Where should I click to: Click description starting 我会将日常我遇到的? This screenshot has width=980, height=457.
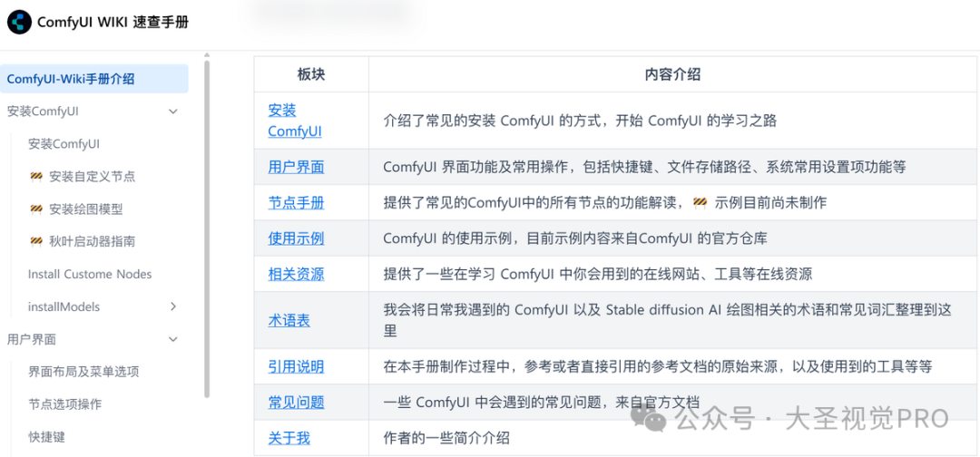coord(668,320)
